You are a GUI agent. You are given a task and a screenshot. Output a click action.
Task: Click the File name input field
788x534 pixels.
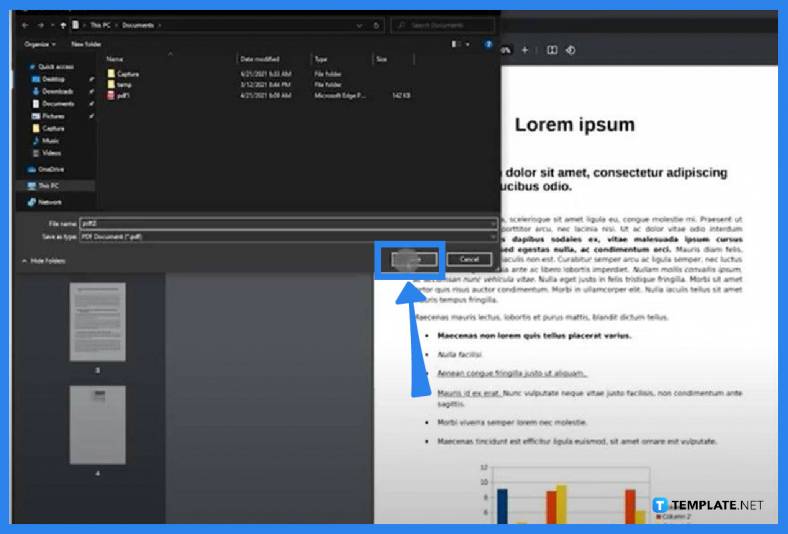pos(288,223)
